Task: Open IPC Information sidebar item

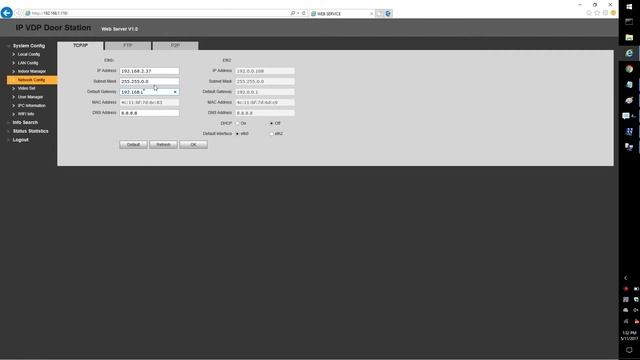Action: (x=31, y=106)
